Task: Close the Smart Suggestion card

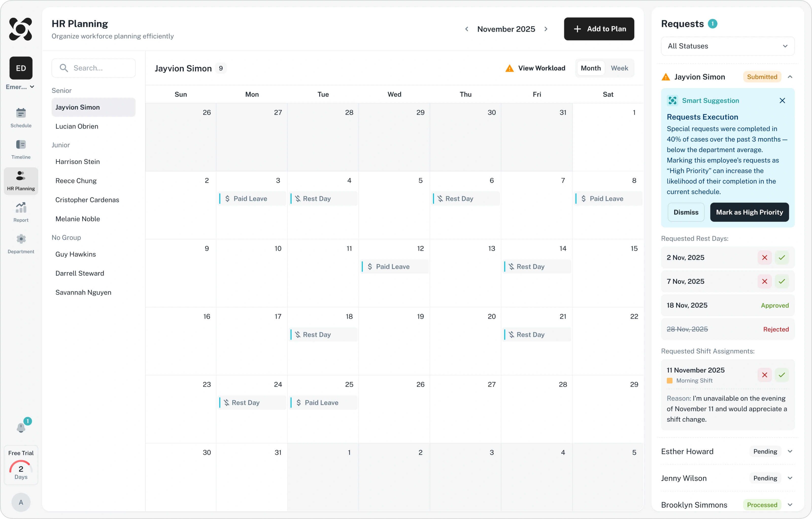Action: coord(782,100)
